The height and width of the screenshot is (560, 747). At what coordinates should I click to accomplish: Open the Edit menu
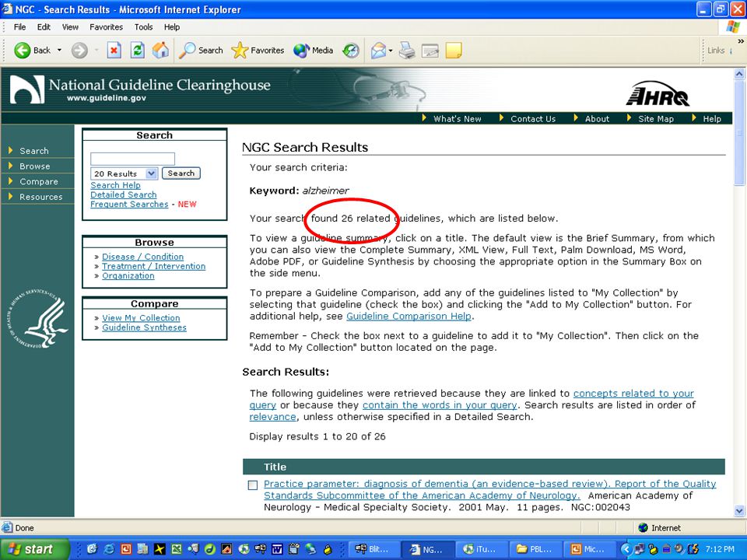44,27
